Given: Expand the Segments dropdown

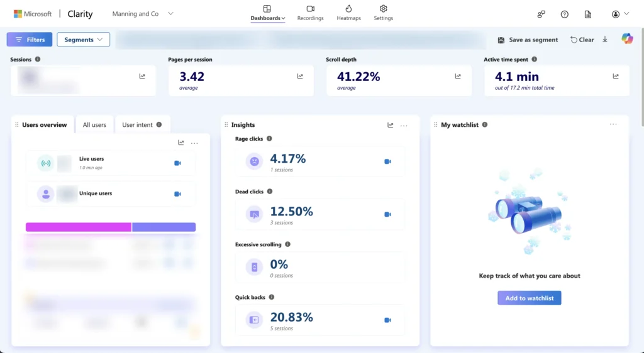Looking at the screenshot, I should coord(83,40).
